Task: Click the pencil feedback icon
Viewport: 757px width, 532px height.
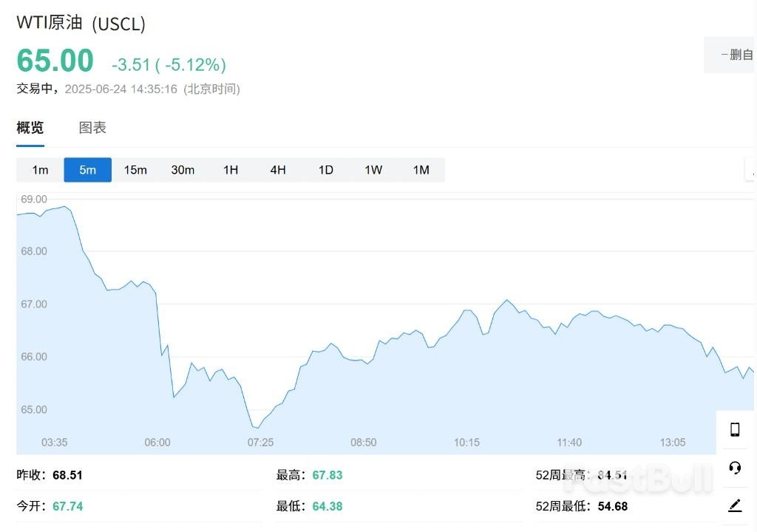Action: point(735,505)
